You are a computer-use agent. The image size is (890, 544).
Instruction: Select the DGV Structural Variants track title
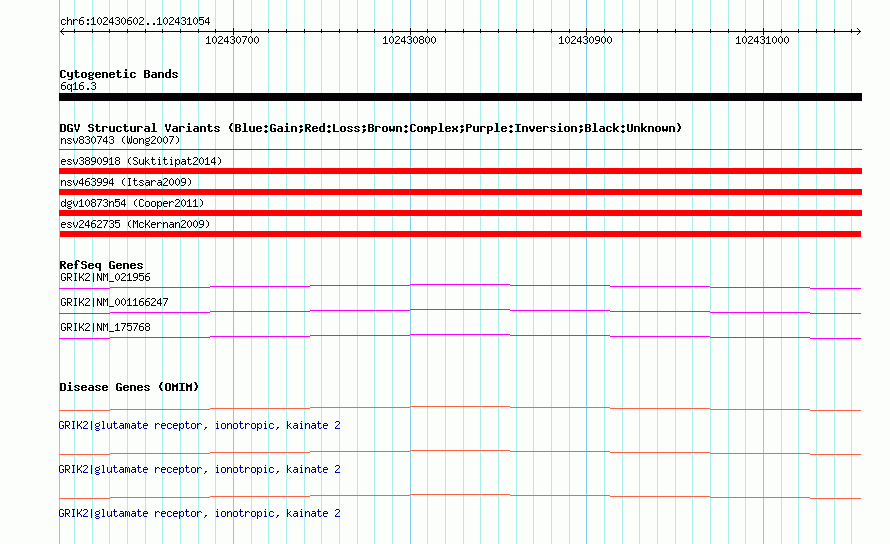pyautogui.click(x=371, y=128)
